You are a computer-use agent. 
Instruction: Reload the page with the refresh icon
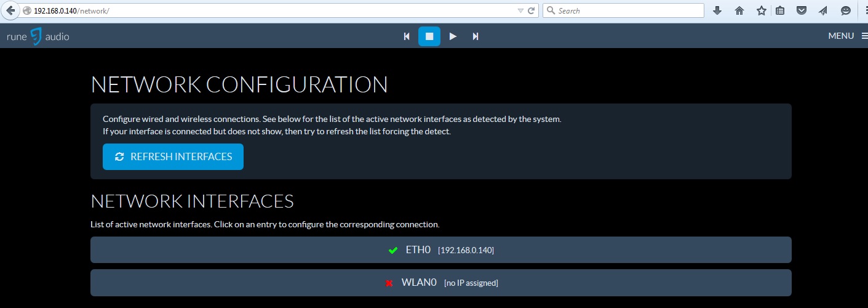531,11
